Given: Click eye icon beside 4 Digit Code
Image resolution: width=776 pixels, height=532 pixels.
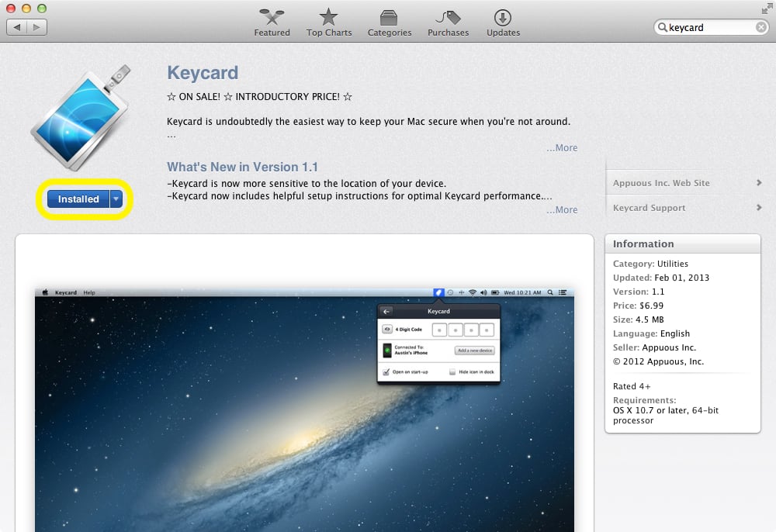Looking at the screenshot, I should [x=387, y=330].
